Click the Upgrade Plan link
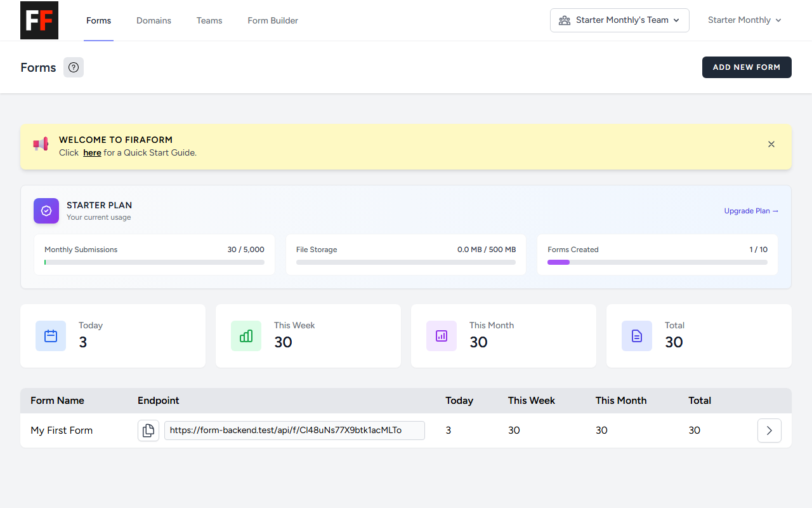This screenshot has height=508, width=812. tap(751, 211)
